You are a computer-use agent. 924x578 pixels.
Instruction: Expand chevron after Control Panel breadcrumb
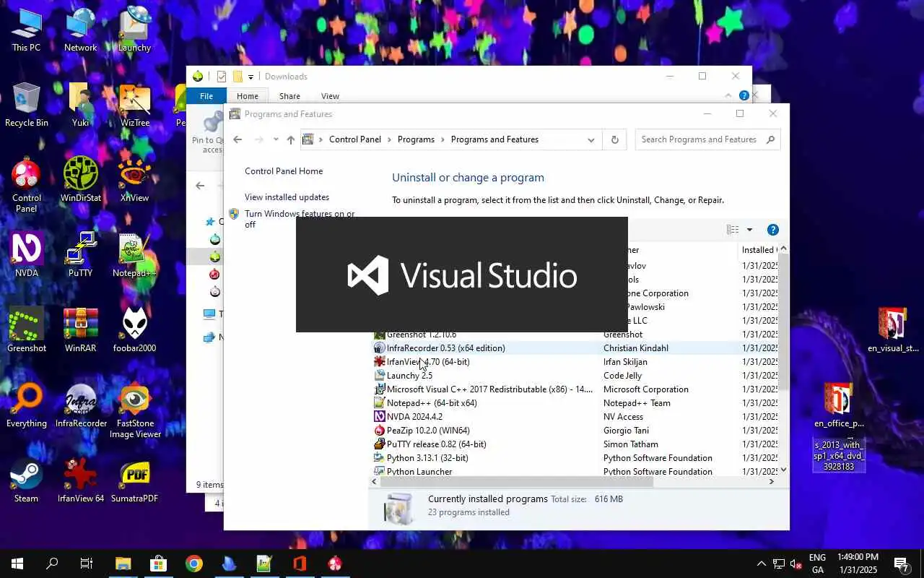click(x=389, y=139)
